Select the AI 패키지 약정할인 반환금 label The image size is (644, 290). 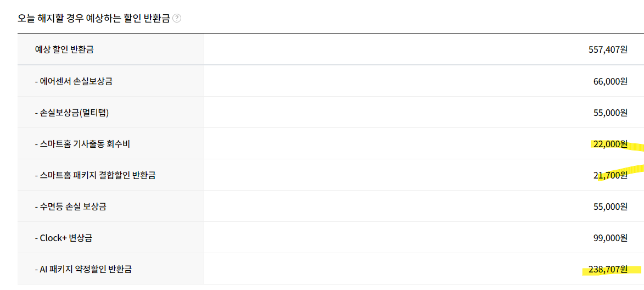tap(83, 269)
